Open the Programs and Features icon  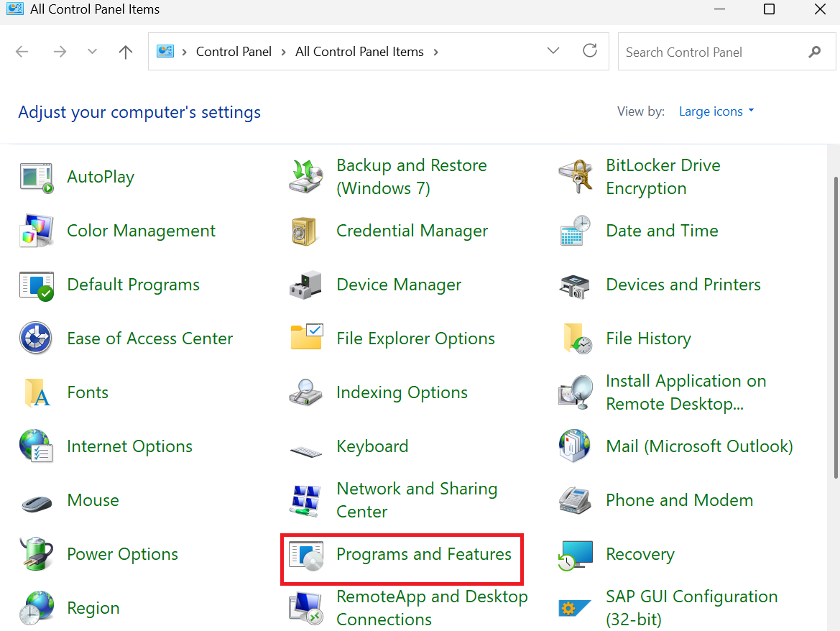(x=306, y=555)
